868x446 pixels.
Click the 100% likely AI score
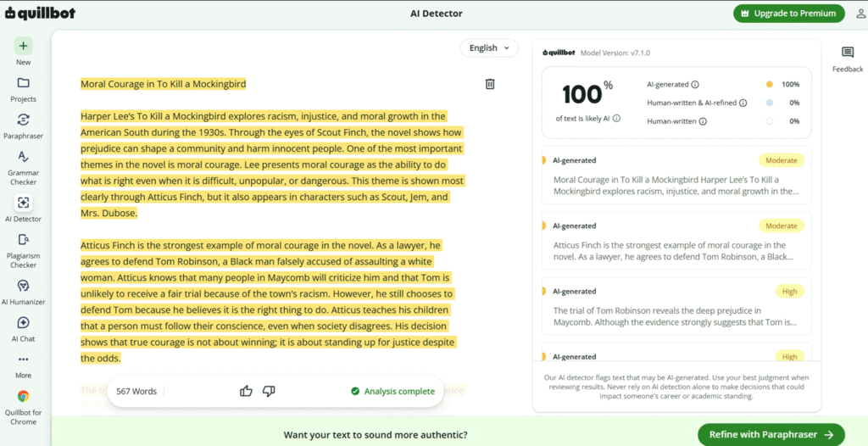click(588, 93)
